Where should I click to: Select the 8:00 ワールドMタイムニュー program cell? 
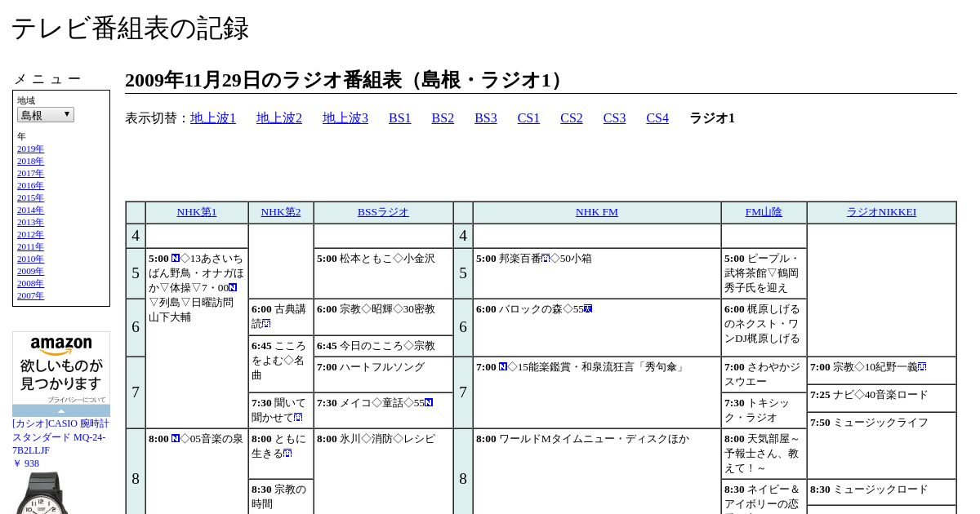tap(597, 471)
